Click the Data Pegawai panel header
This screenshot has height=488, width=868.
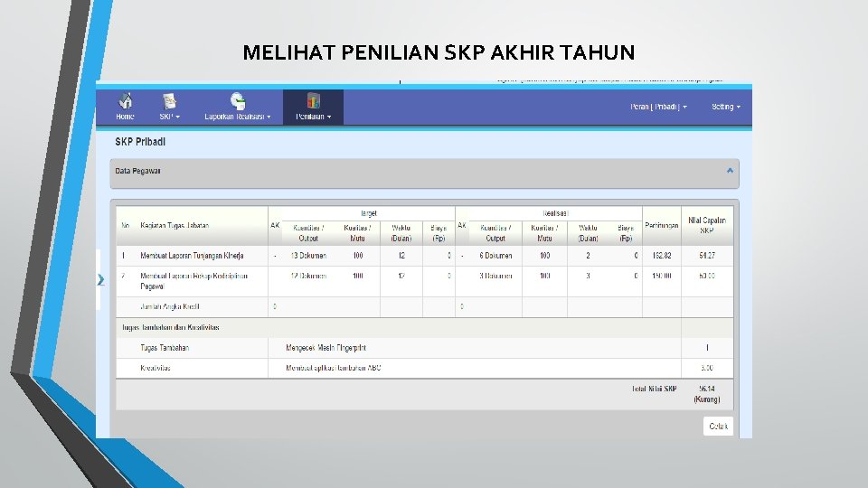(424, 174)
